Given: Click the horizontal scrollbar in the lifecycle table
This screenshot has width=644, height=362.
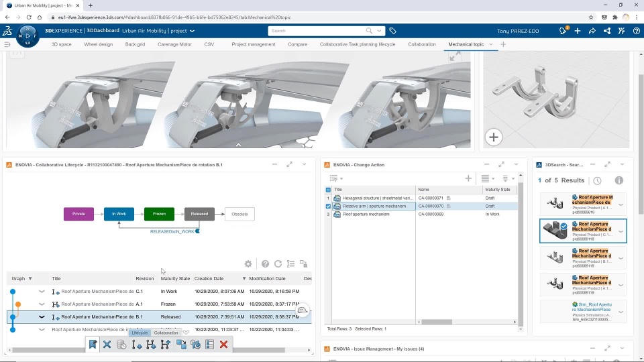Looking at the screenshot, I should [148, 350].
